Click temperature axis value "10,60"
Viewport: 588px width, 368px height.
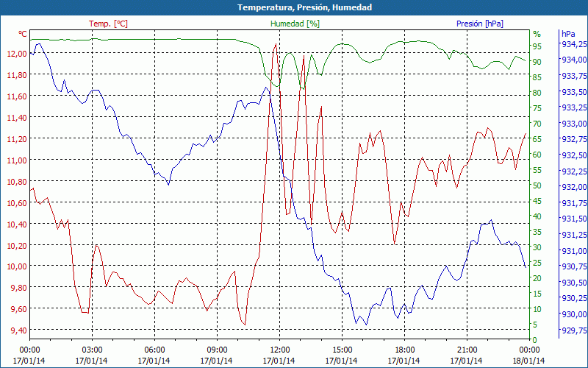point(17,203)
